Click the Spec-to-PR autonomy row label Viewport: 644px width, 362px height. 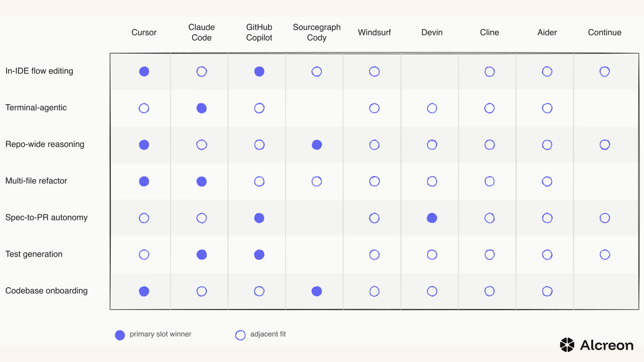[x=46, y=217]
